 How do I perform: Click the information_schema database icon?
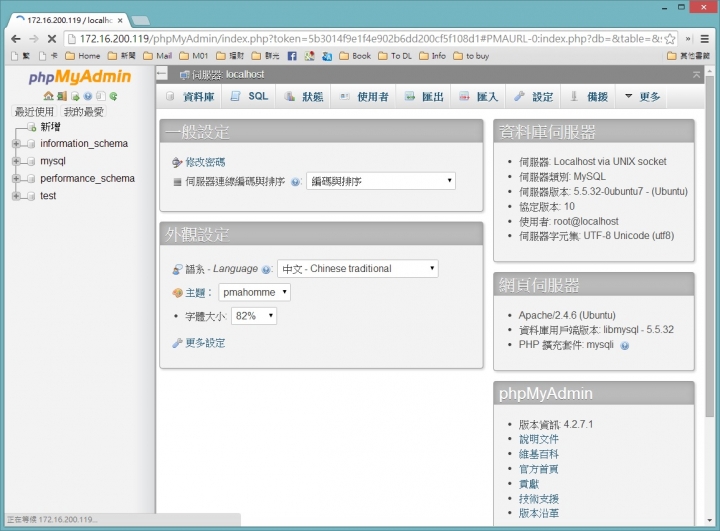[x=31, y=144]
